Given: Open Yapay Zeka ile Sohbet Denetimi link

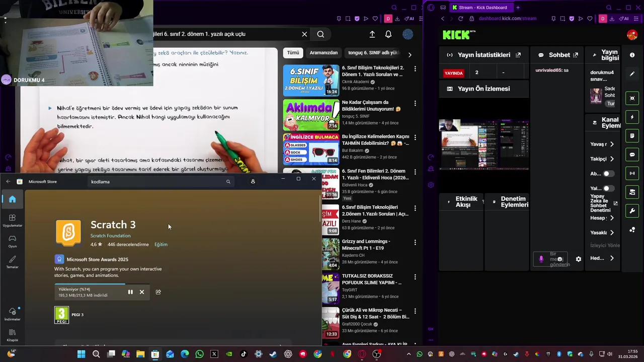Looking at the screenshot, I should point(604,203).
